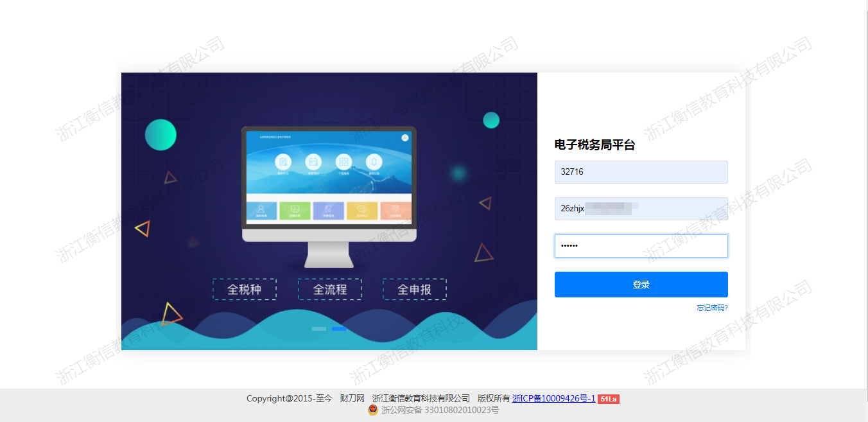868x422 pixels.
Task: Click the police emblem icon in footer
Action: pos(373,410)
